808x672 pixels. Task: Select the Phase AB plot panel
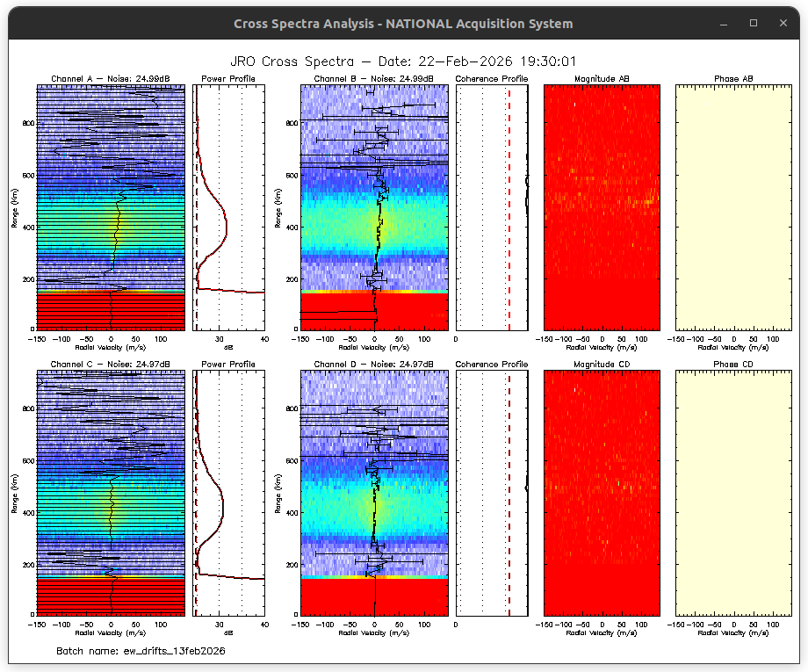(733, 207)
